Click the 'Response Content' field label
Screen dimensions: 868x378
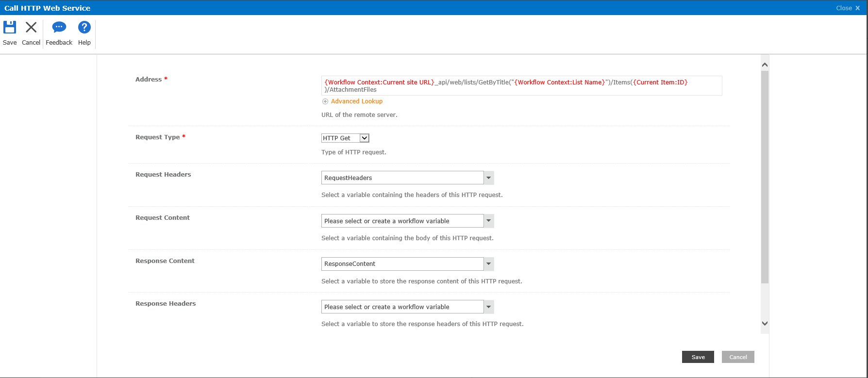pos(165,261)
